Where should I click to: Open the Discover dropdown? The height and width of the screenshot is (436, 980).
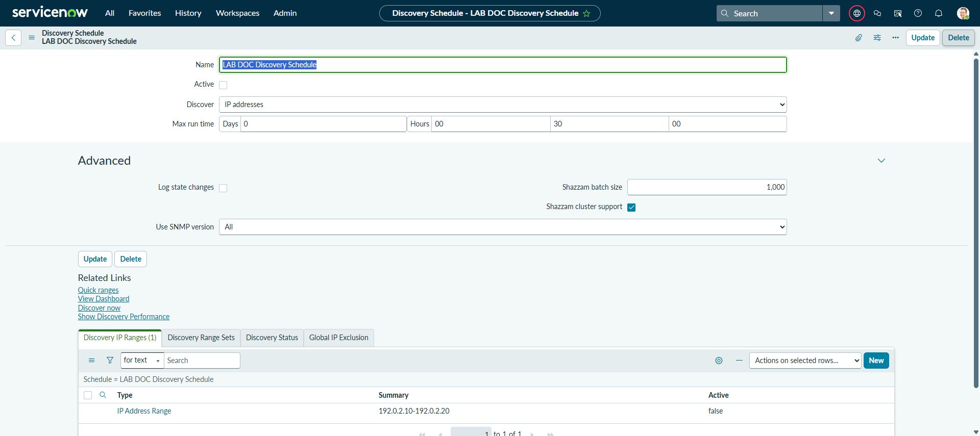(503, 105)
